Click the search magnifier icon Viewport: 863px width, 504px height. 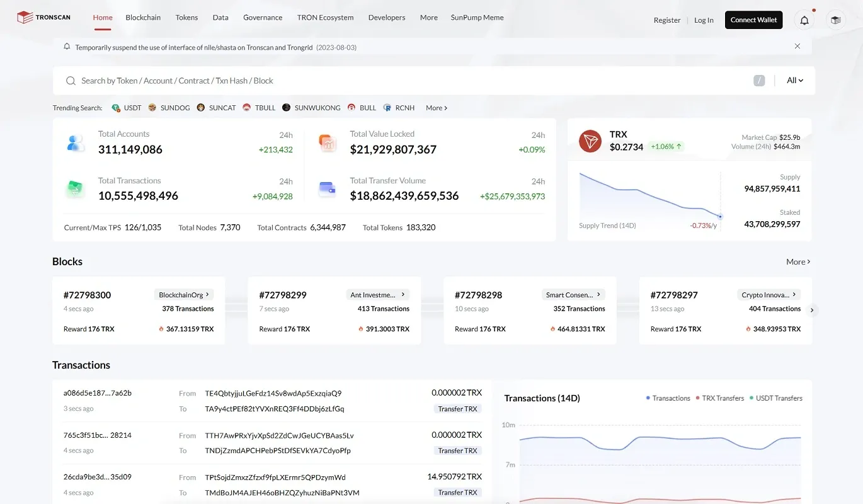pyautogui.click(x=71, y=81)
